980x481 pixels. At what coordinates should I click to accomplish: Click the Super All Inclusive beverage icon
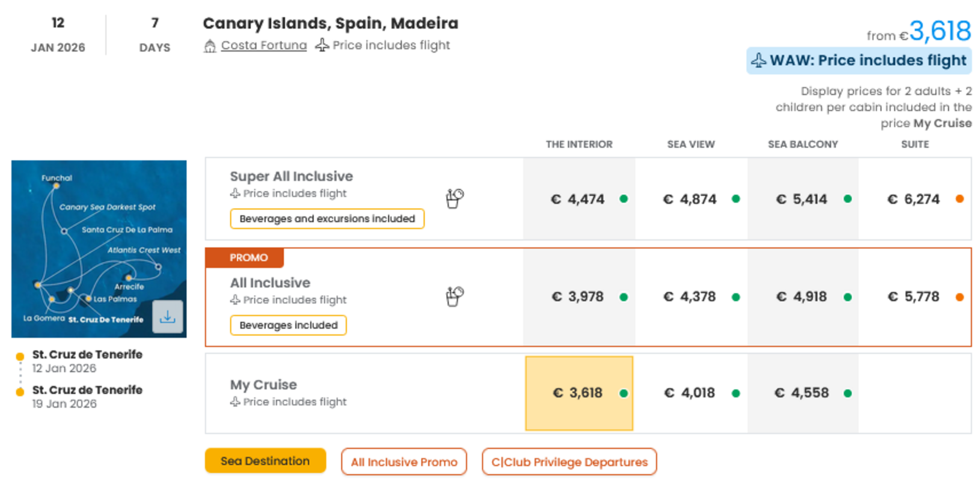click(455, 198)
